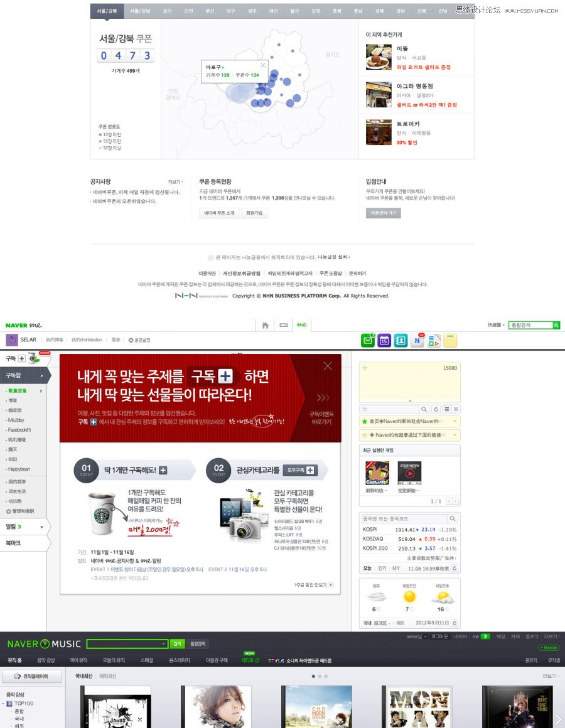Screen dimensions: 565x728
Task: Click the next-page arrow in recent games widget
Action: click(x=456, y=501)
